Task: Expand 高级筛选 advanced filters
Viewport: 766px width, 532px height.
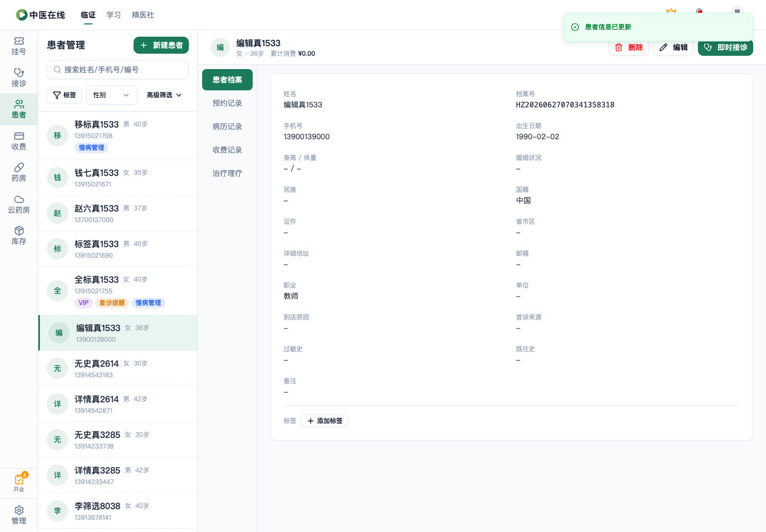Action: pyautogui.click(x=164, y=95)
